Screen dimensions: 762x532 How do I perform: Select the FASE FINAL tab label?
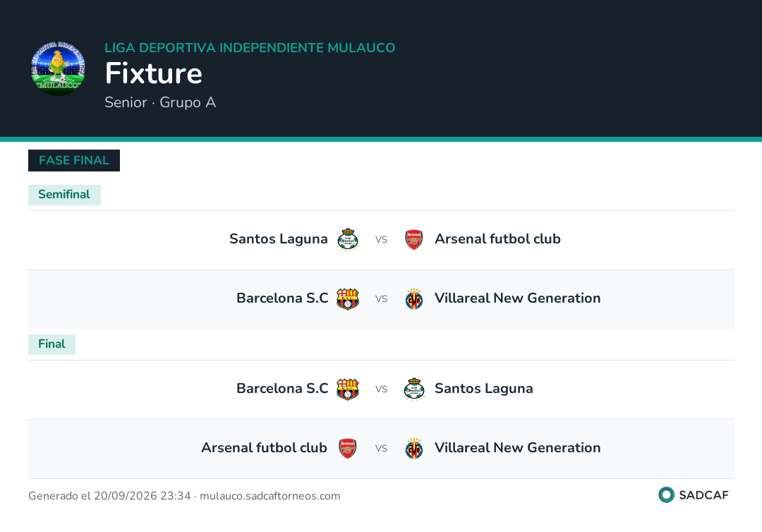pyautogui.click(x=74, y=160)
